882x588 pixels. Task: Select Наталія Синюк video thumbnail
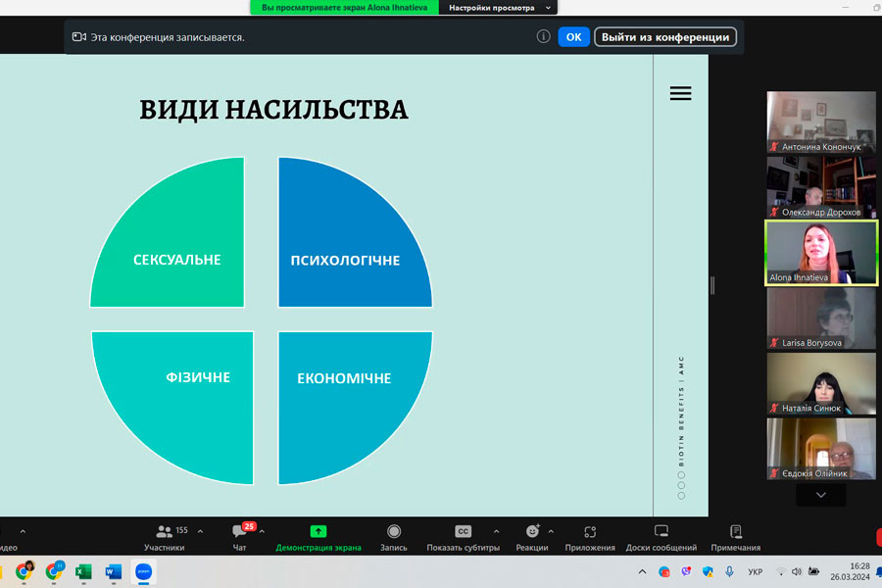coord(821,383)
